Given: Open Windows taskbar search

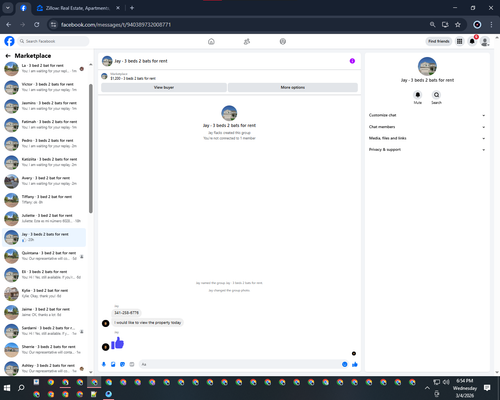Looking at the screenshot, I should point(21,388).
